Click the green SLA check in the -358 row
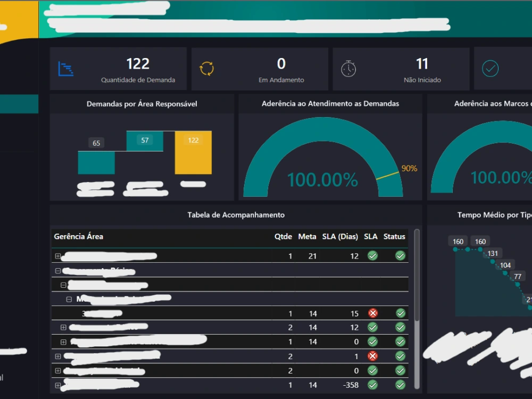 click(373, 385)
